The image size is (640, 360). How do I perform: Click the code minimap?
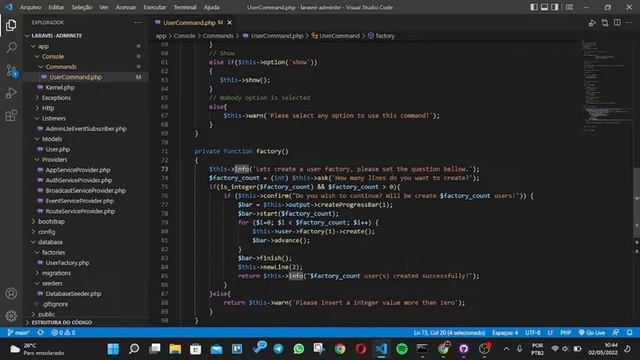[607, 86]
